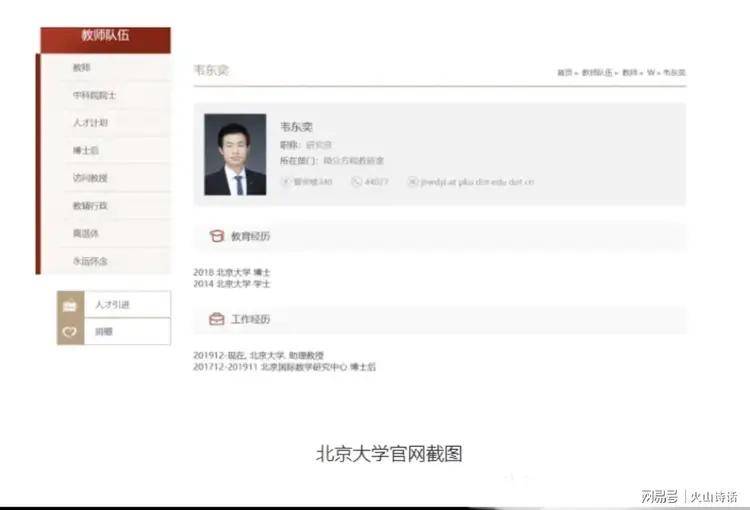The width and height of the screenshot is (750, 510).
Task: Open the 教辅行政 sidebar entry
Action: 90,206
